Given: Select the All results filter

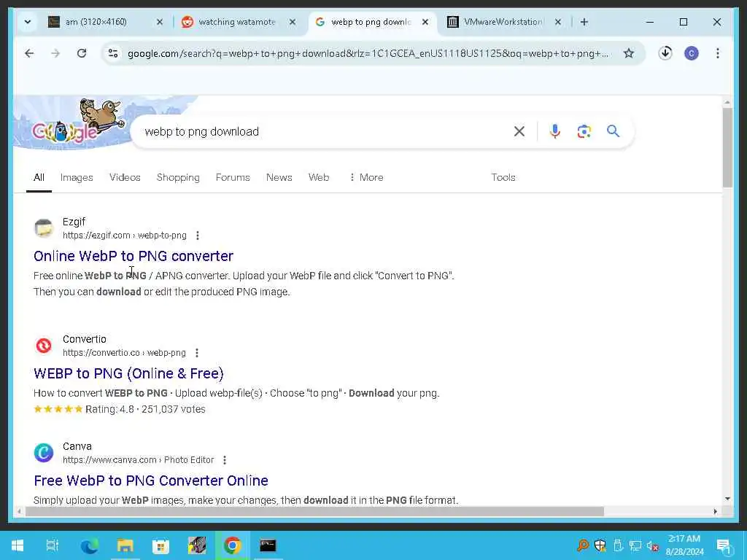Looking at the screenshot, I should click(x=39, y=177).
